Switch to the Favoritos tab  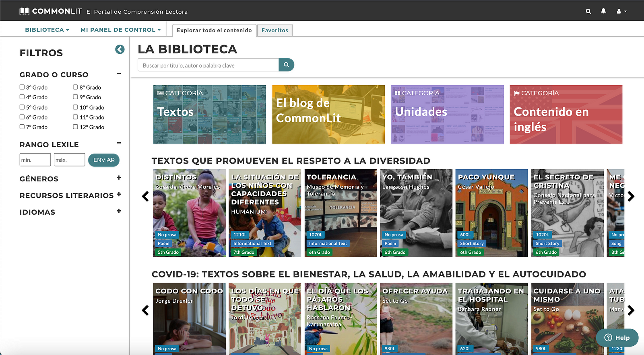(x=275, y=30)
